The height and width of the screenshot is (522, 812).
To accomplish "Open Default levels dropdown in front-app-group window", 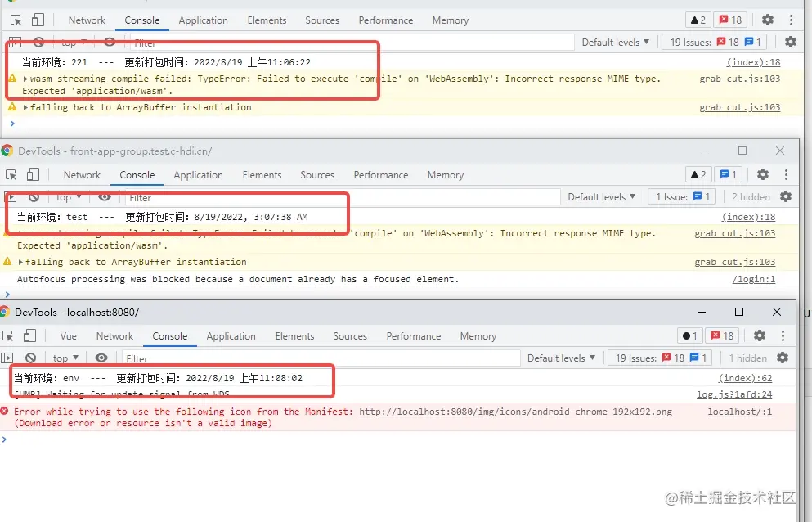I will (601, 197).
